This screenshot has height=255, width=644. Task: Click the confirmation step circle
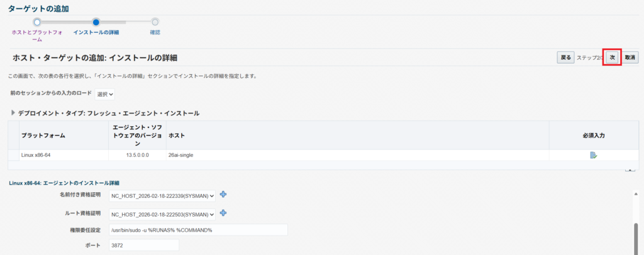pyautogui.click(x=155, y=22)
